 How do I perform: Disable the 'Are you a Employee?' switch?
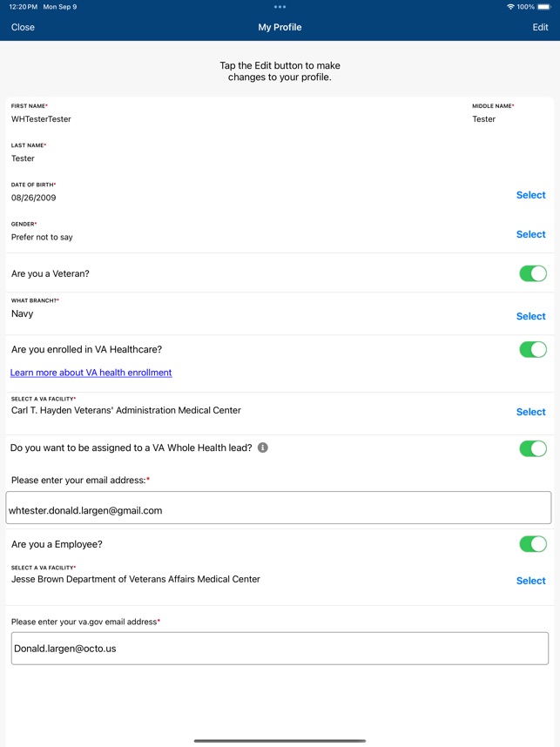point(532,543)
